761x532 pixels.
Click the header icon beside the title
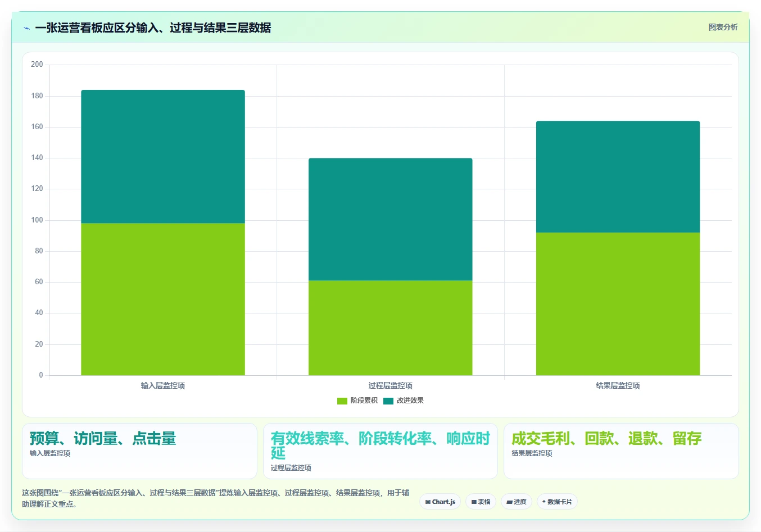click(x=26, y=28)
